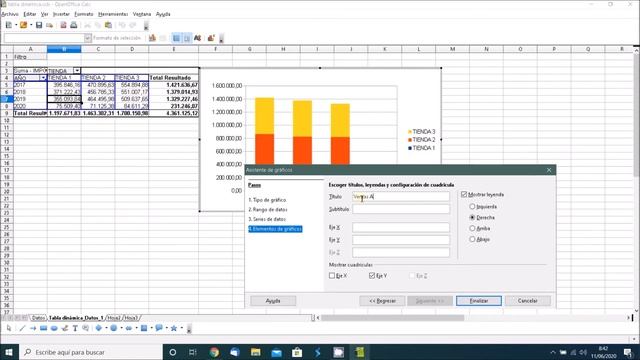
Task: Enable the Eje X grid checkbox
Action: click(332, 276)
